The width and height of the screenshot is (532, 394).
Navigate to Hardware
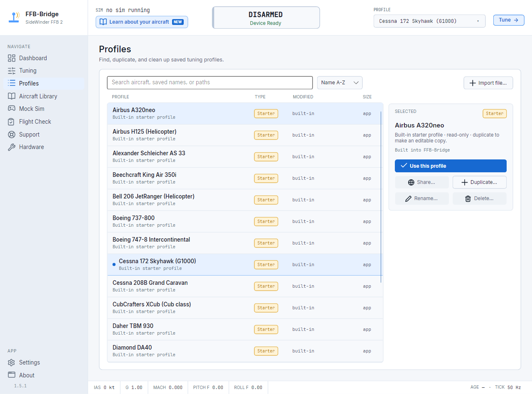point(44,147)
